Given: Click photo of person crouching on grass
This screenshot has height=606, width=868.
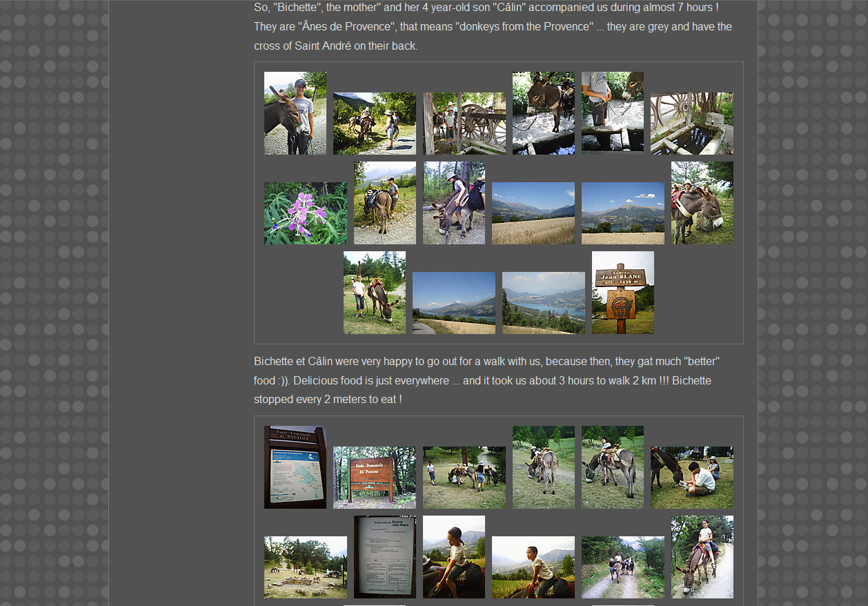Looking at the screenshot, I should point(691,478).
